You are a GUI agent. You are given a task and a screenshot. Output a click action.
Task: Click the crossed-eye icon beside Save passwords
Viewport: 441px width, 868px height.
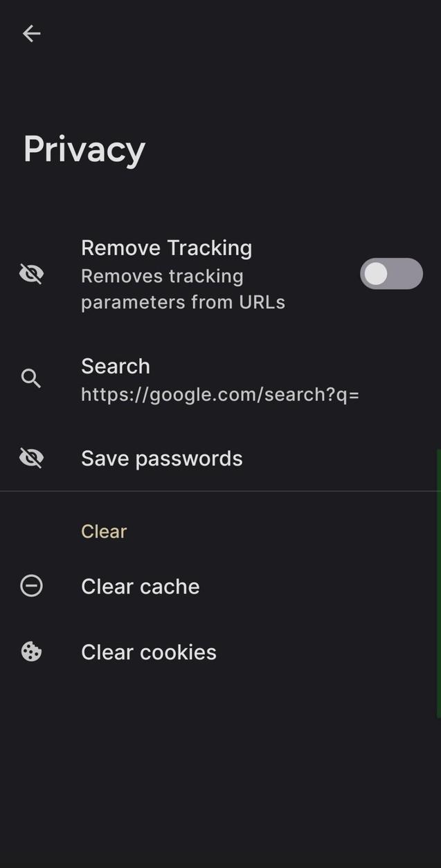31,458
